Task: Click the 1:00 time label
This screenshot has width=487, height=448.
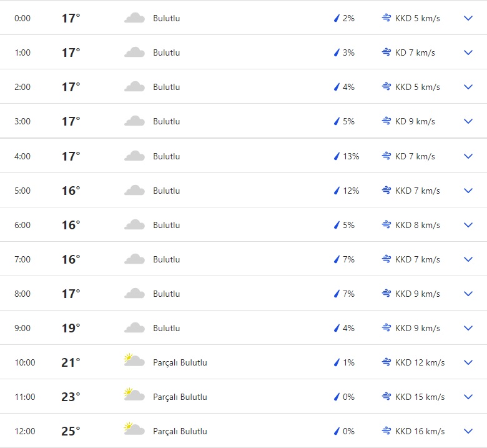Action: pos(22,52)
